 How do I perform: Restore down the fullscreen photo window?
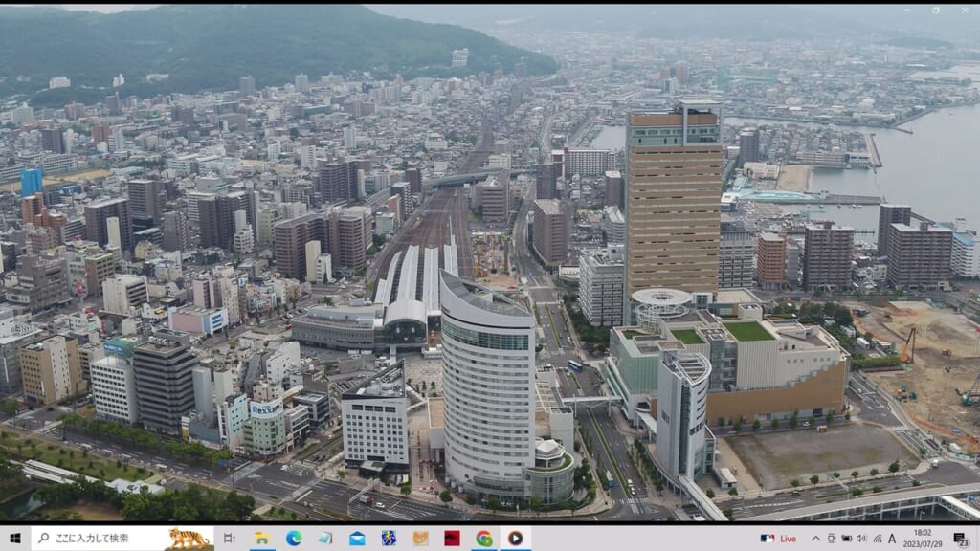click(x=936, y=10)
